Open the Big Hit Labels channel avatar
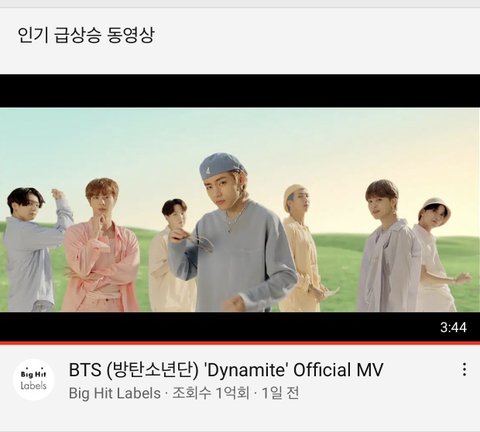The width and height of the screenshot is (480, 432). coord(33,380)
